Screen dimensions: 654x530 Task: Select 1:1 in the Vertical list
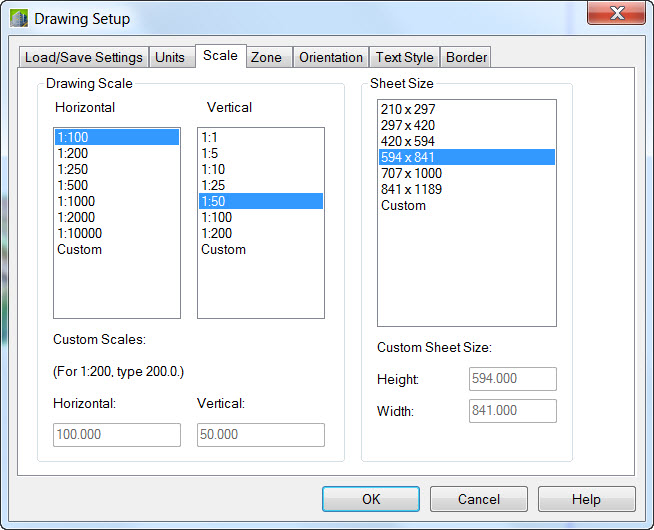(209, 137)
